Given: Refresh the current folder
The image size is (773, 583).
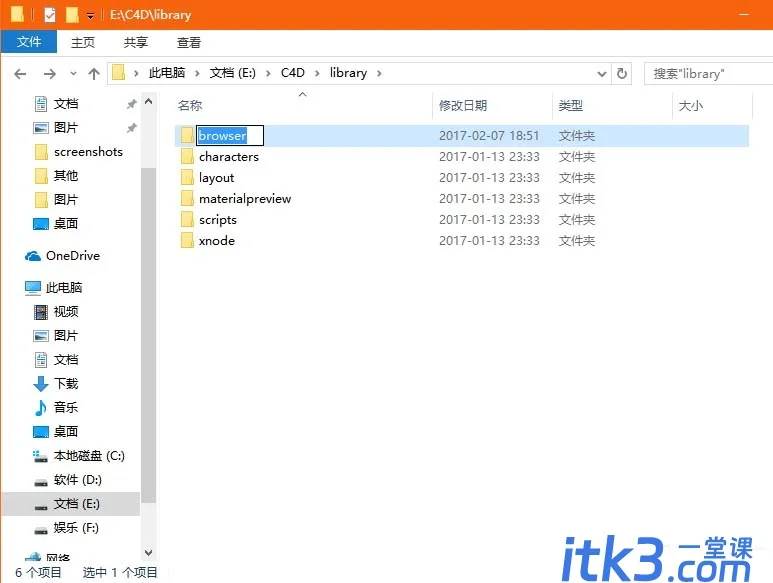Looking at the screenshot, I should [622, 74].
